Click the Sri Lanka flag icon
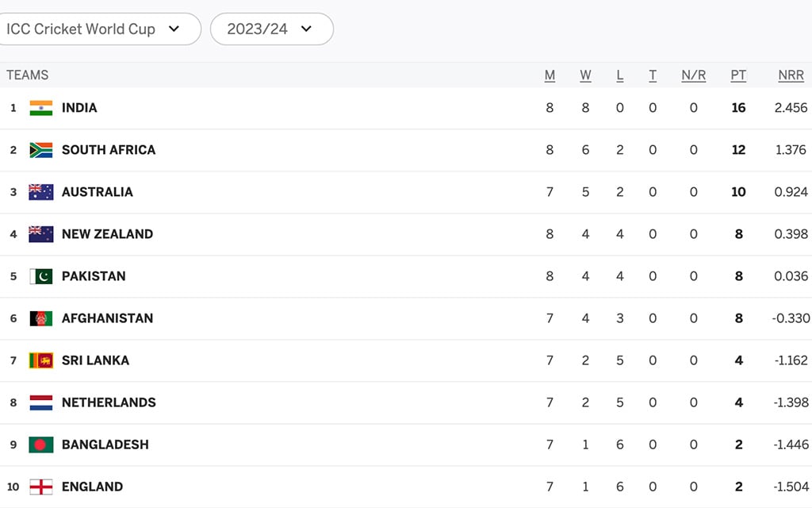The image size is (812, 508). pyautogui.click(x=41, y=360)
